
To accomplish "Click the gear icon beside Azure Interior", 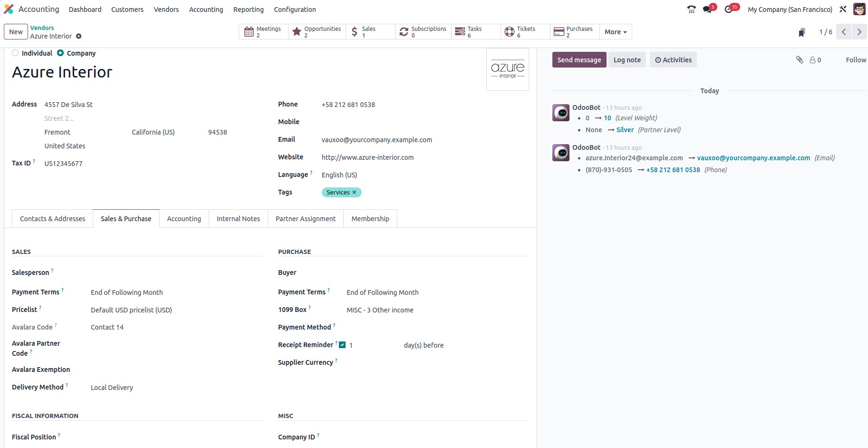I will point(79,36).
